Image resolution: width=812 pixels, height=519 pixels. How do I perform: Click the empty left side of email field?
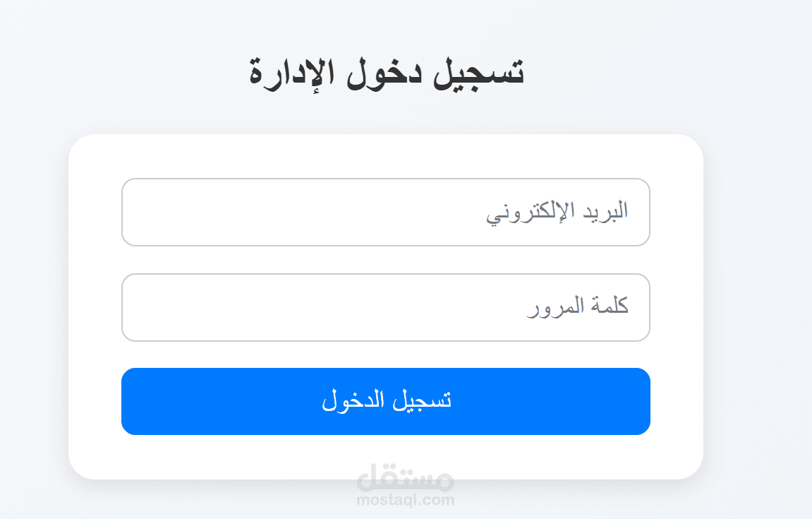(212, 212)
